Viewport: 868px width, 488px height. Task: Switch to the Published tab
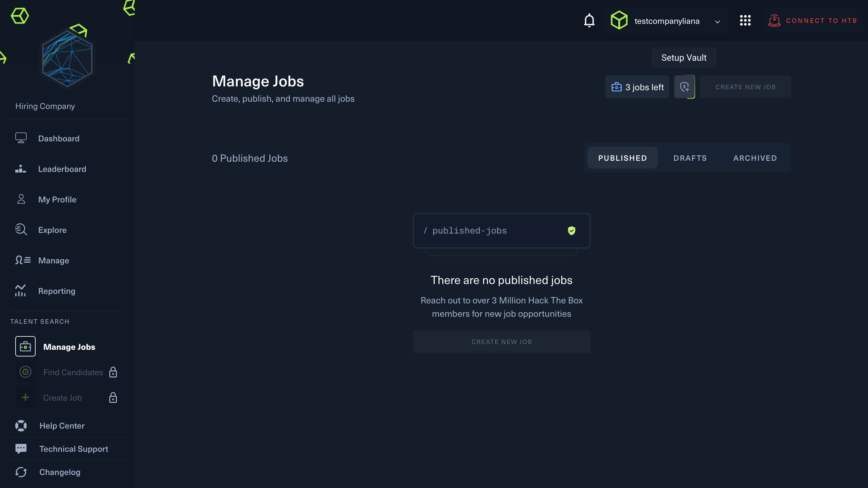click(622, 158)
